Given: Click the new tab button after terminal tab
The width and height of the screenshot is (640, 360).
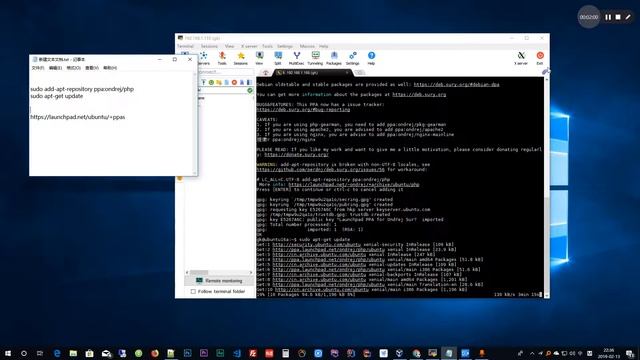Looking at the screenshot, I should click(x=359, y=73).
